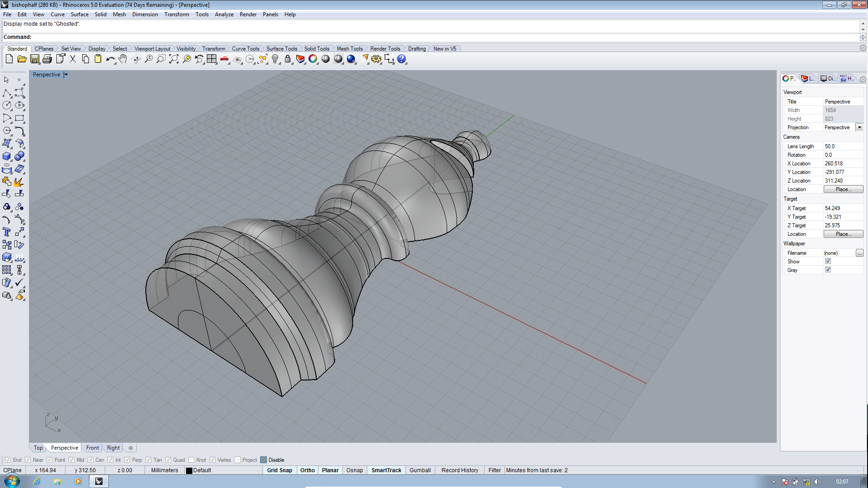Toggle Ortho mode in status bar
The image size is (868, 488).
click(308, 470)
